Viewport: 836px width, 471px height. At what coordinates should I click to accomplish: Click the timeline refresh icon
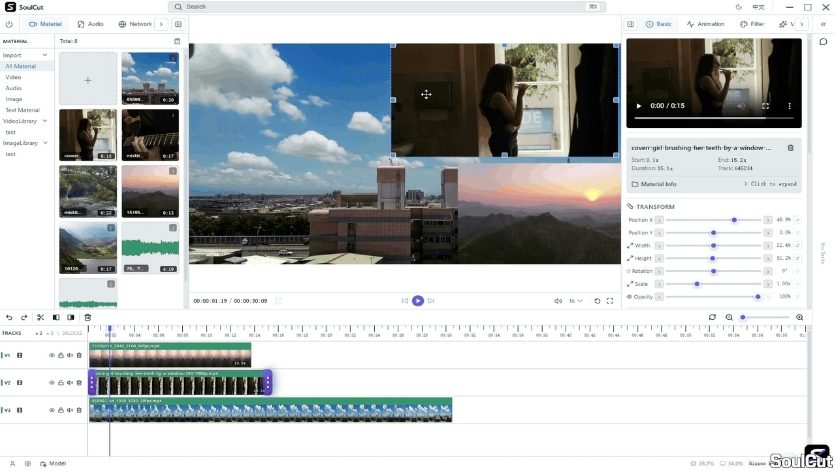coord(712,317)
